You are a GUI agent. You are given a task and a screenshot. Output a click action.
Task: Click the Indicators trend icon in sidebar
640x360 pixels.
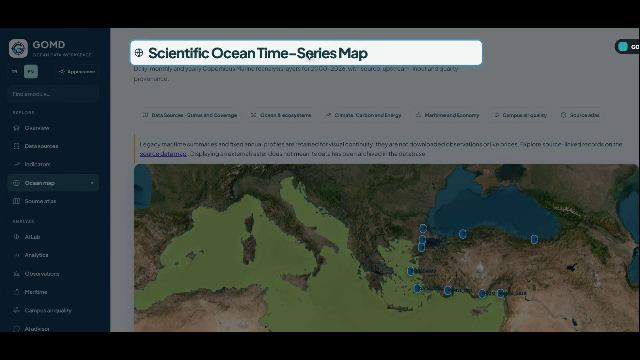click(x=16, y=164)
